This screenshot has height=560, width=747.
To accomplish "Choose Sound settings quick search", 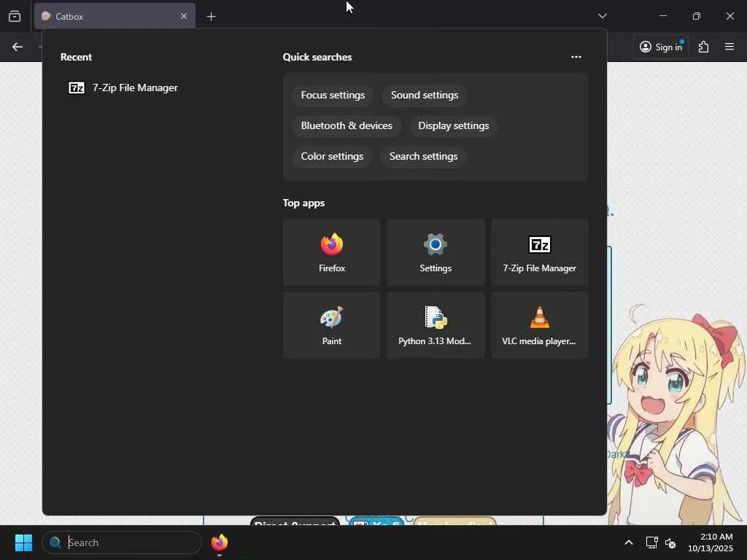I will point(425,96).
